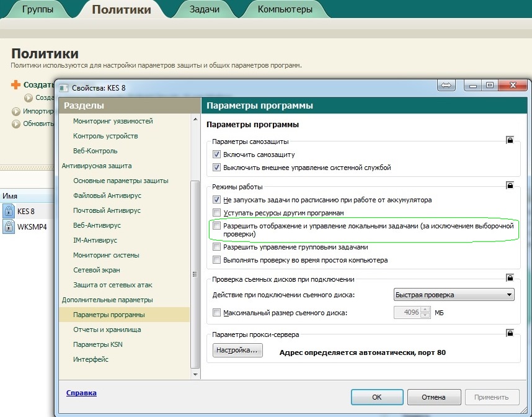Open the Компьютеры tab
Screen dimensions: 532x417
285,9
